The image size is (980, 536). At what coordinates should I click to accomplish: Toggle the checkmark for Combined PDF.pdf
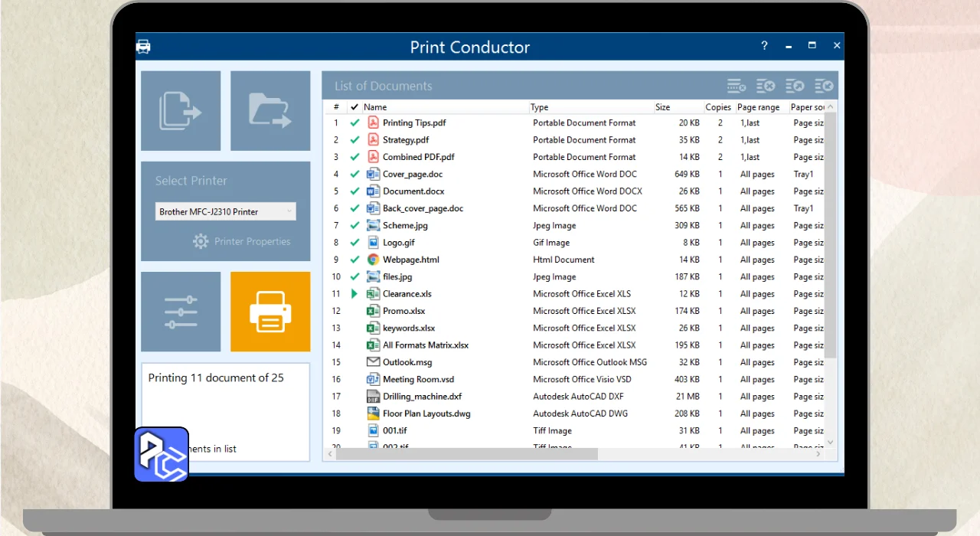click(x=354, y=157)
